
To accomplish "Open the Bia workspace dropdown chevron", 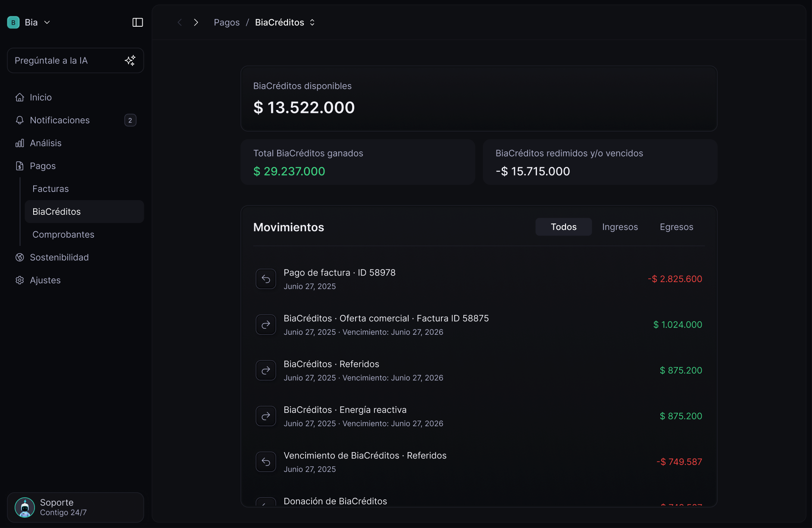I will [x=47, y=22].
